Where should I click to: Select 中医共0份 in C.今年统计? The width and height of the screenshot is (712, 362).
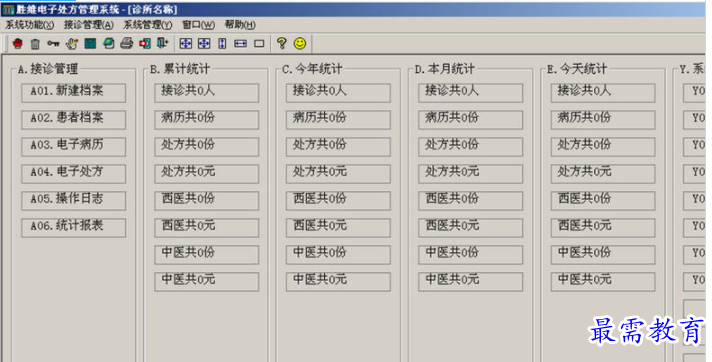[338, 255]
